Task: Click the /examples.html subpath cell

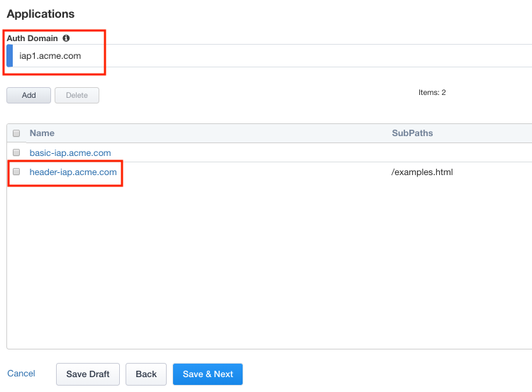Action: 422,172
